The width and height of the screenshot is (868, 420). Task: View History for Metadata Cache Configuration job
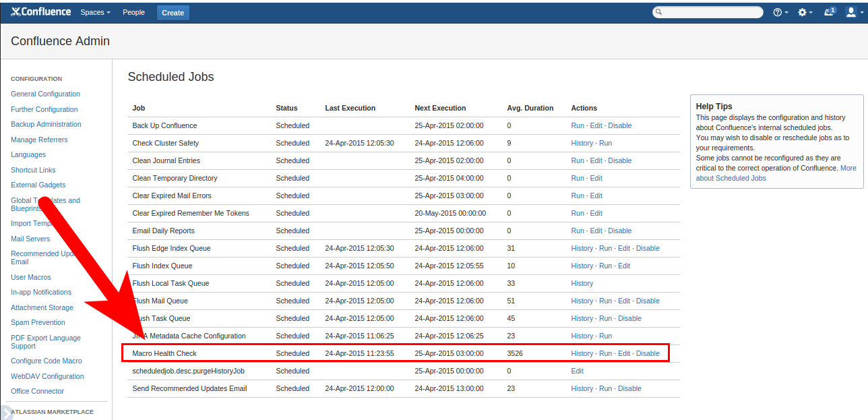point(582,336)
